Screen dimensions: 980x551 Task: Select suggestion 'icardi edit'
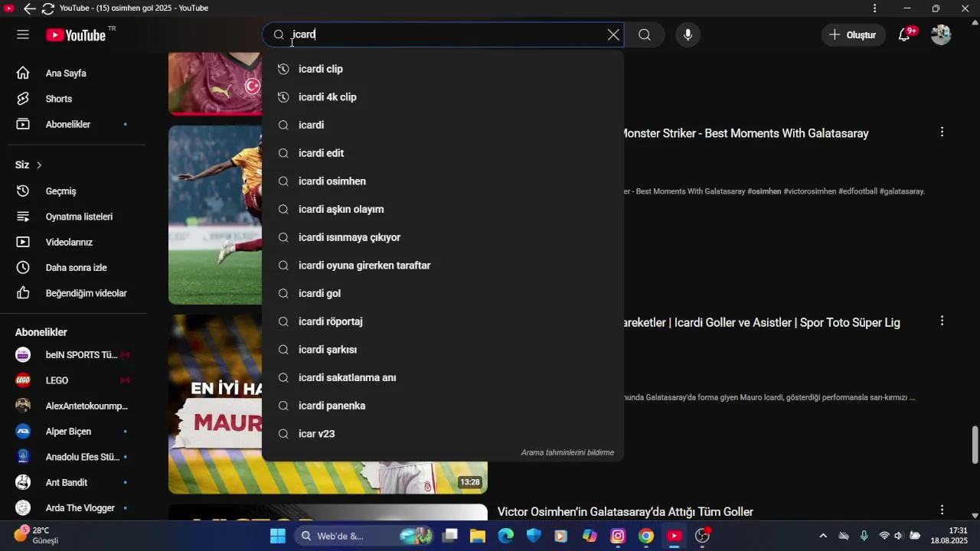pyautogui.click(x=443, y=153)
